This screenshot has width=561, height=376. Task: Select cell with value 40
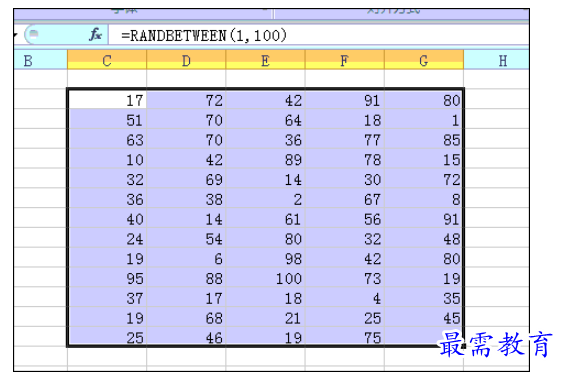pos(107,218)
